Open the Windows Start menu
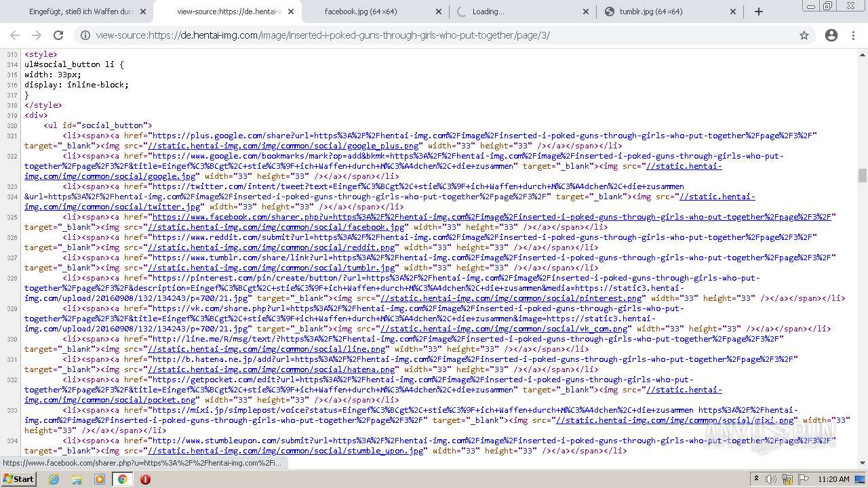The image size is (868, 488). pyautogui.click(x=18, y=479)
